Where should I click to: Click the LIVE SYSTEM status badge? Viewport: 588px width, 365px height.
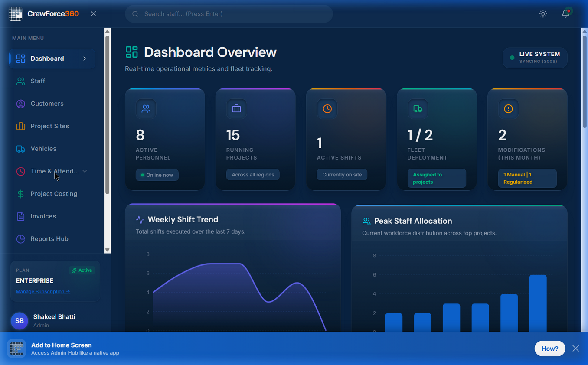tap(535, 58)
